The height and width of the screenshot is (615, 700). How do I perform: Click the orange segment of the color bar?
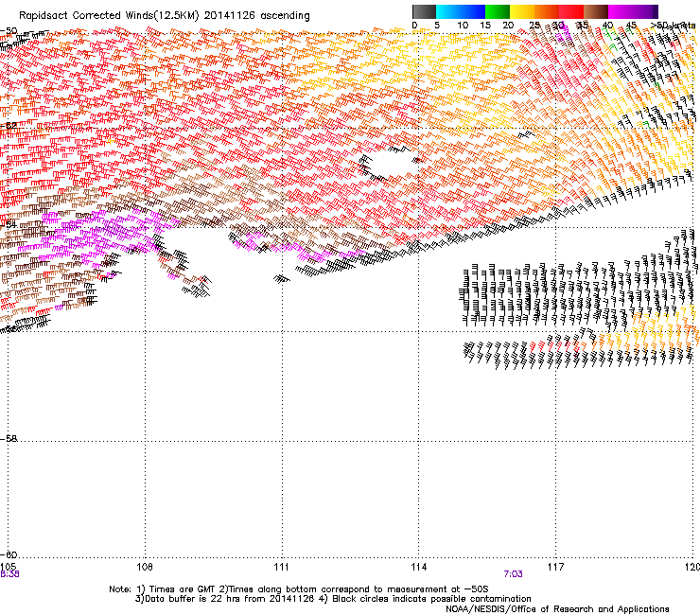pos(547,11)
